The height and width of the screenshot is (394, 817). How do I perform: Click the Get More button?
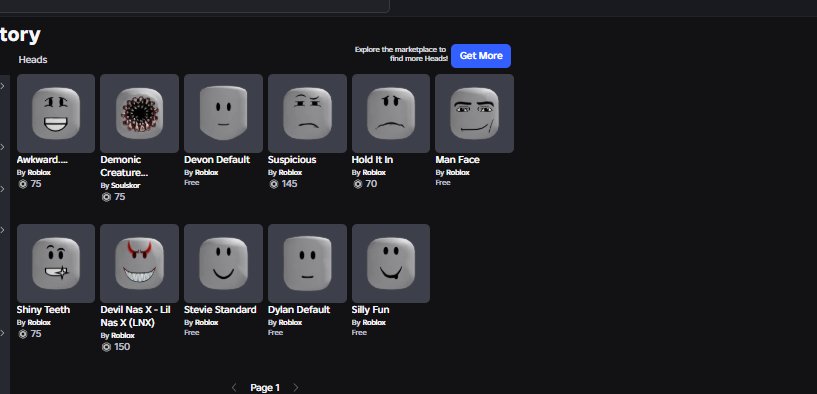481,56
